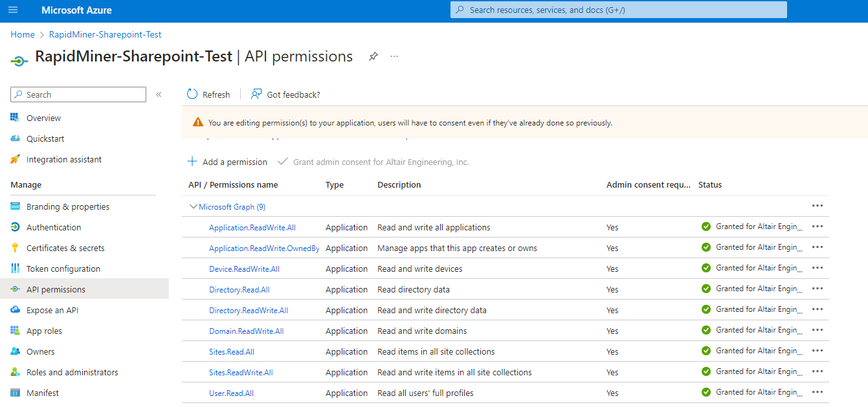868x407 pixels.
Task: Go to Authentication in the sidebar
Action: 54,227
